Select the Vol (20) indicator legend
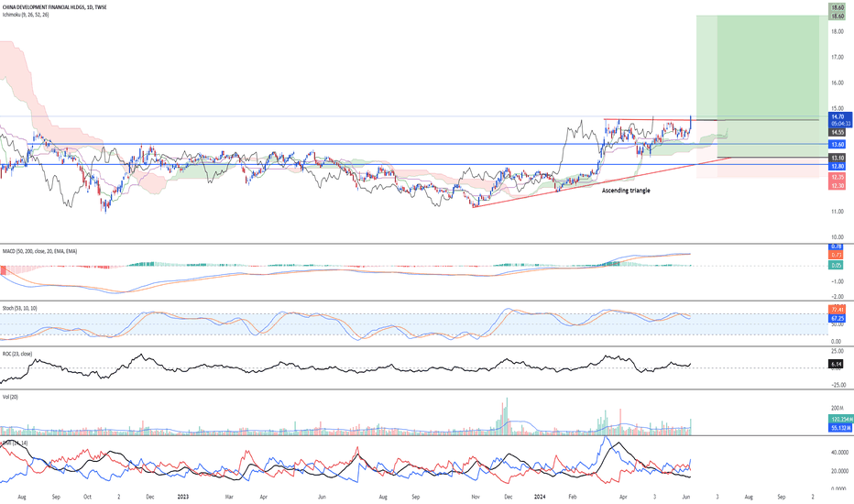Image resolution: width=854 pixels, height=504 pixels. coord(10,397)
